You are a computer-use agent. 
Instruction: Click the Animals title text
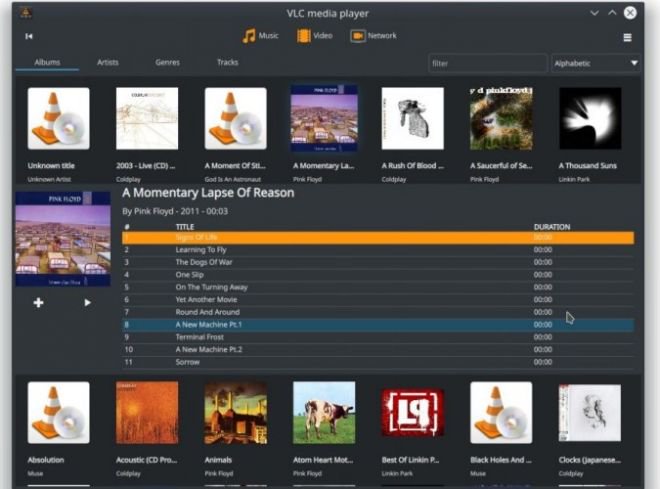click(x=218, y=460)
